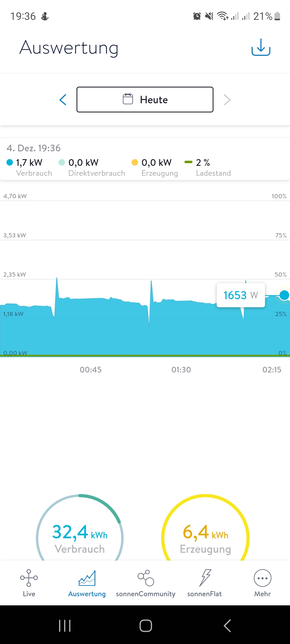Tap the download export icon
290x644 pixels.
[261, 47]
